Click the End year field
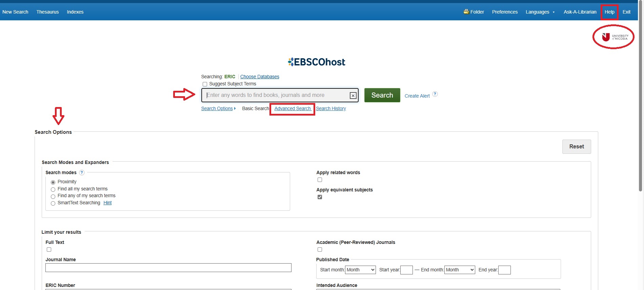The height and width of the screenshot is (290, 644). (504, 270)
